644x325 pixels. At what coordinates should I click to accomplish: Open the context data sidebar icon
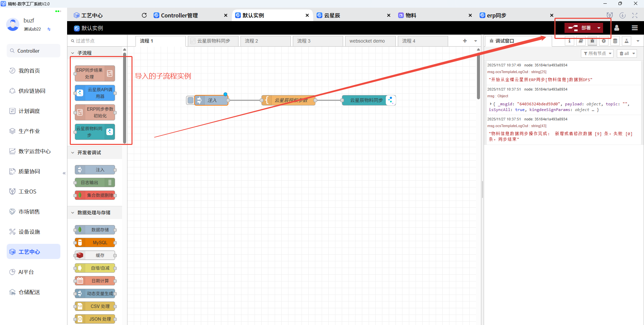(615, 41)
